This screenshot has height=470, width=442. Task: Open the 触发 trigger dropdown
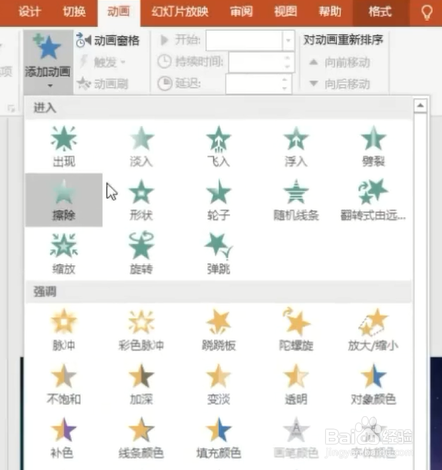pyautogui.click(x=102, y=62)
